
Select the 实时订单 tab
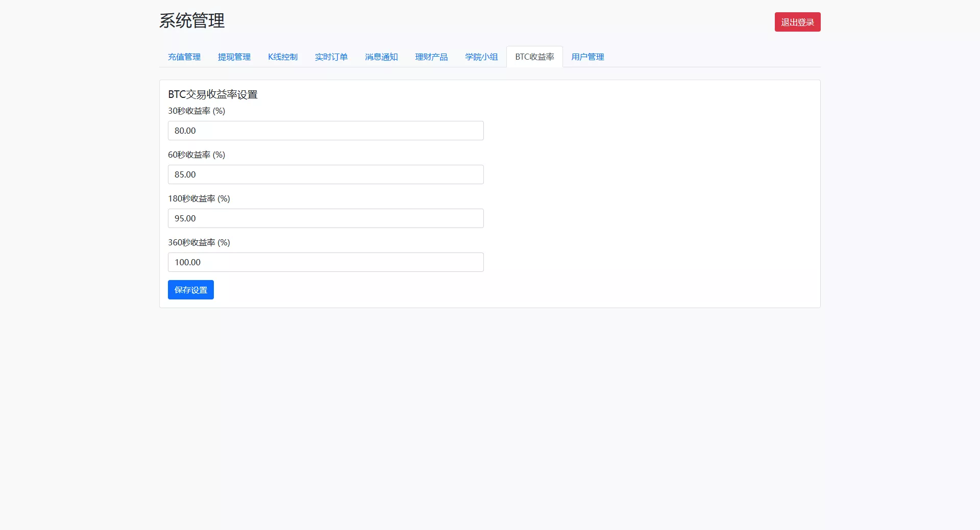[331, 57]
